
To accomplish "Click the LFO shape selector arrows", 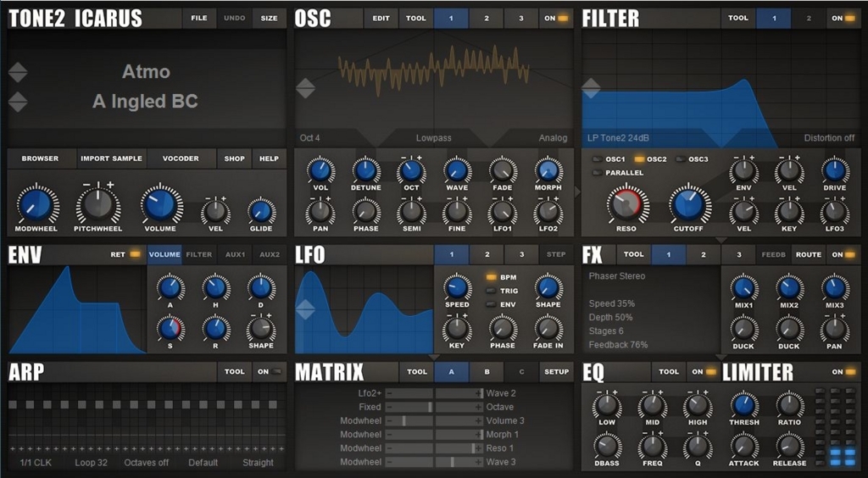I will pos(305,309).
